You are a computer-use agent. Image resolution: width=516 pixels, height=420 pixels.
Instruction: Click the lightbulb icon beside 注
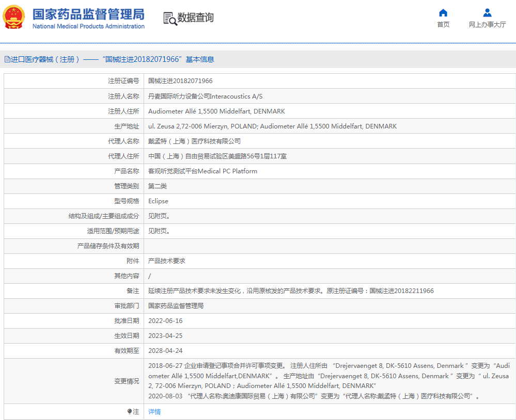[x=130, y=412]
